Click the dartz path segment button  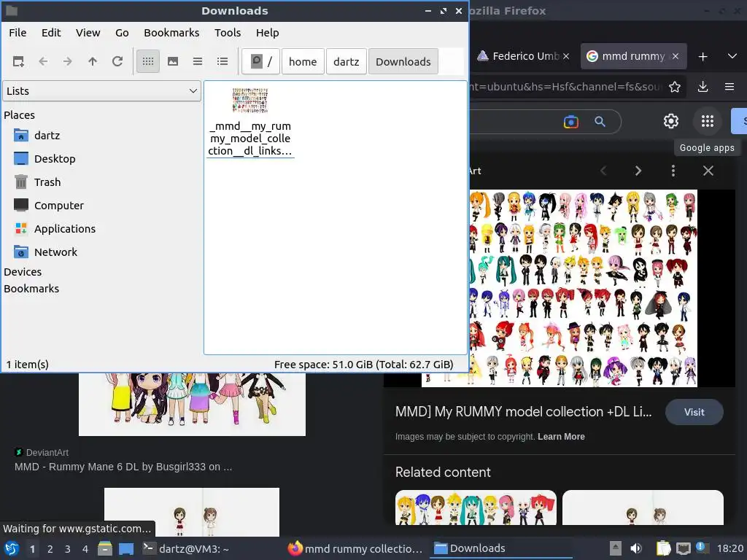pos(347,61)
